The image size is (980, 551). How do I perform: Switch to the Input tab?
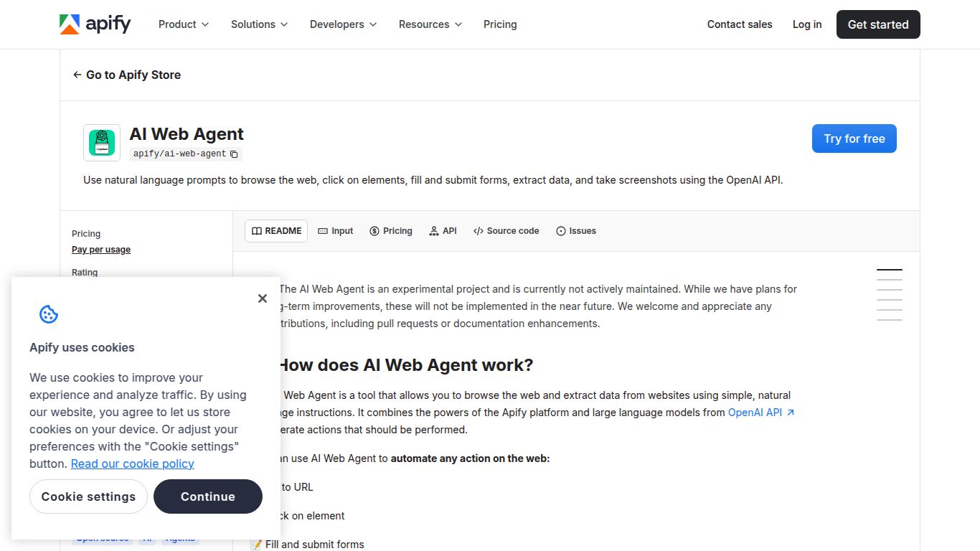pos(335,230)
